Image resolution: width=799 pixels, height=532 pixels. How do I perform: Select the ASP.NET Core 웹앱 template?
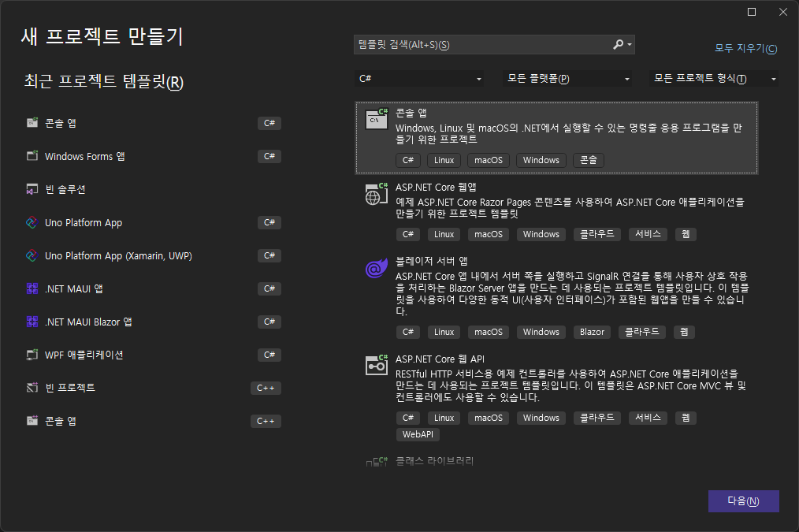coord(556,211)
